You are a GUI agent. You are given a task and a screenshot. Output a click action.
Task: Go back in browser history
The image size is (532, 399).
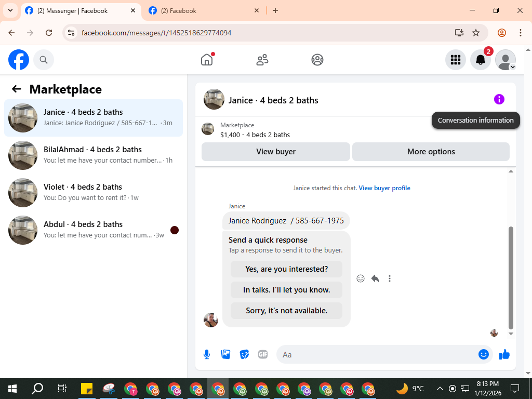point(11,33)
